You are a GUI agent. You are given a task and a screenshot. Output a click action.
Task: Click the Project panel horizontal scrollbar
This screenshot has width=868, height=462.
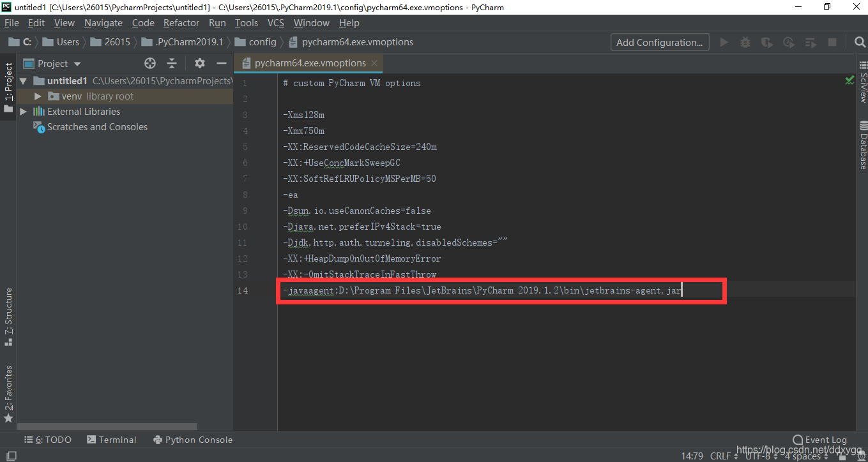click(108, 426)
